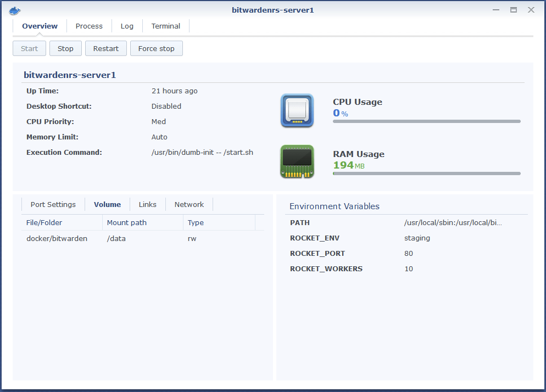Click the RAM Usage progress bar
Viewport: 546px width, 392px height.
coord(427,173)
